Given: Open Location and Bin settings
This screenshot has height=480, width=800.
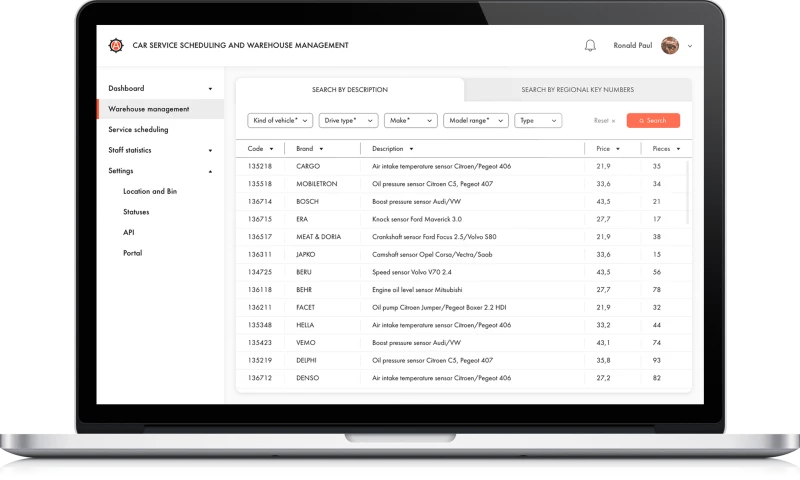Looking at the screenshot, I should point(150,191).
